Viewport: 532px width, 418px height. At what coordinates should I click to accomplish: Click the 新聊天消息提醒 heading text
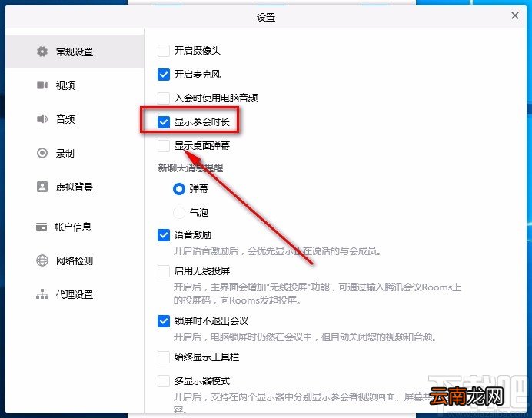click(191, 168)
